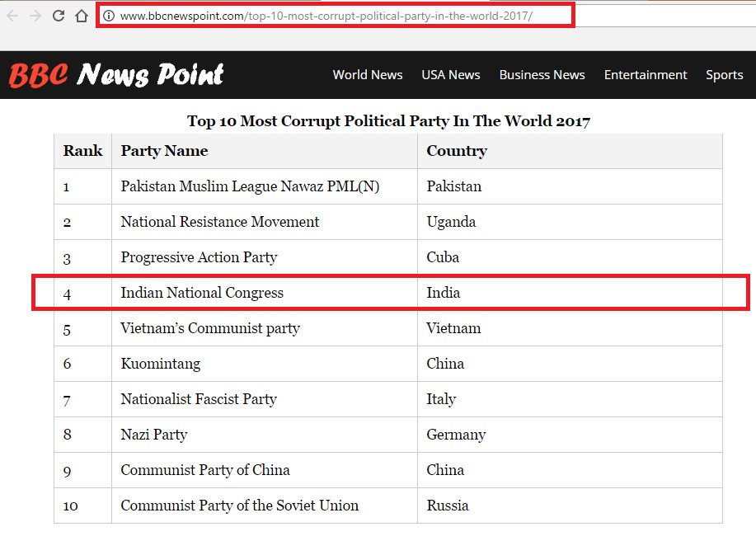Select Communist Party of the Soviet Union cell
This screenshot has height=541, width=756.
pos(265,506)
